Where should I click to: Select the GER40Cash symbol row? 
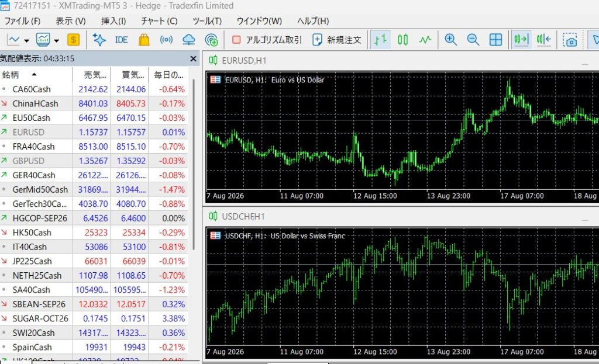94,175
